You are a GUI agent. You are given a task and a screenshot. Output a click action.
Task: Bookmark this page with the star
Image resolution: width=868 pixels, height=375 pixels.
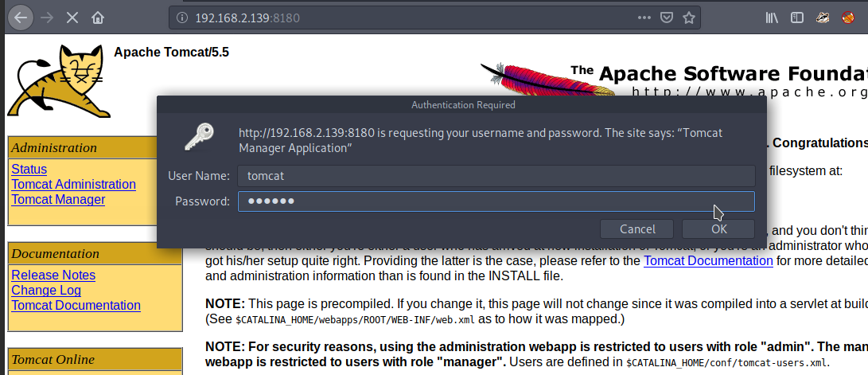point(689,18)
